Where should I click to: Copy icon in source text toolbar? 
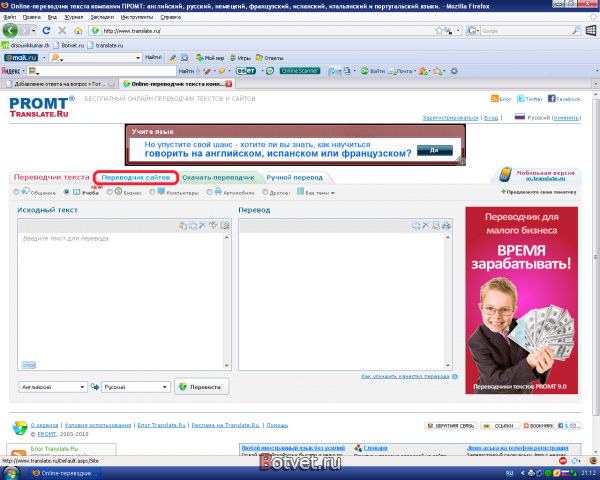[193, 225]
